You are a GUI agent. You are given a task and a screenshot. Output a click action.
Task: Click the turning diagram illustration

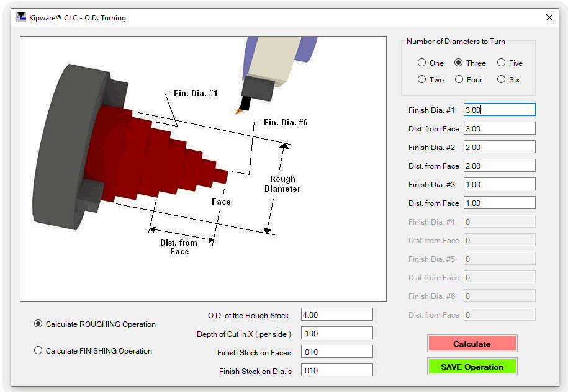click(203, 169)
